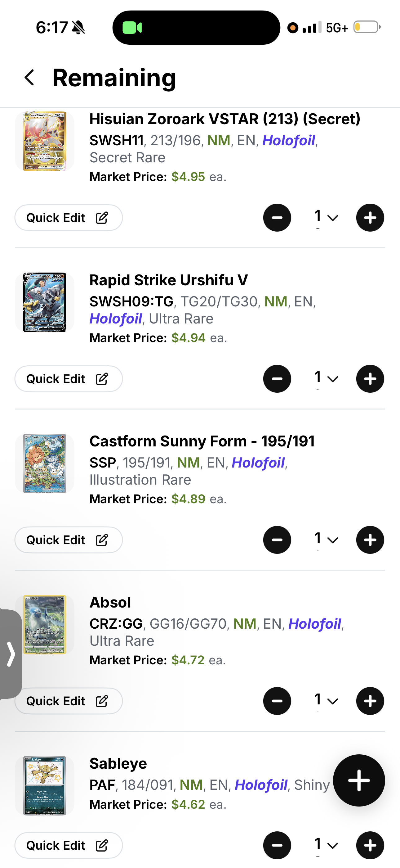This screenshot has width=400, height=868.
Task: Expand the side drawer chevron handle
Action: [x=11, y=654]
